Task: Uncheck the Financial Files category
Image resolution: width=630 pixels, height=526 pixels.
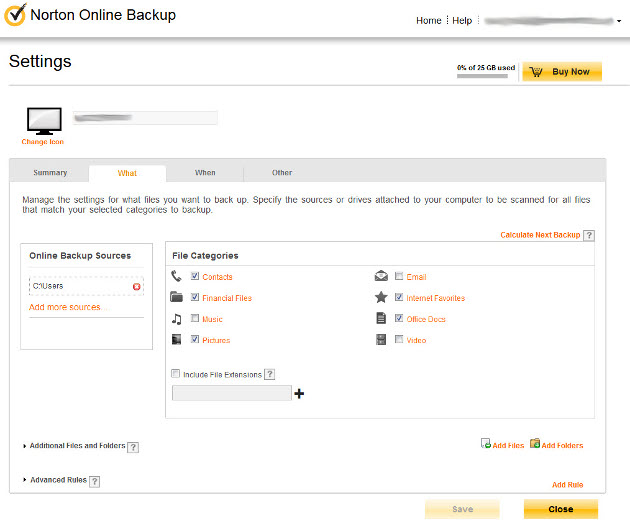Action: [x=195, y=297]
